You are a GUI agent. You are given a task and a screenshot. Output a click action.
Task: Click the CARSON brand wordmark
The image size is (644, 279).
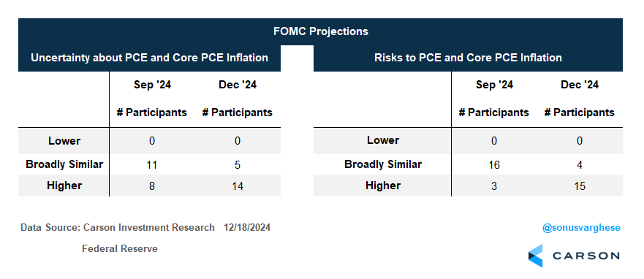pos(586,256)
